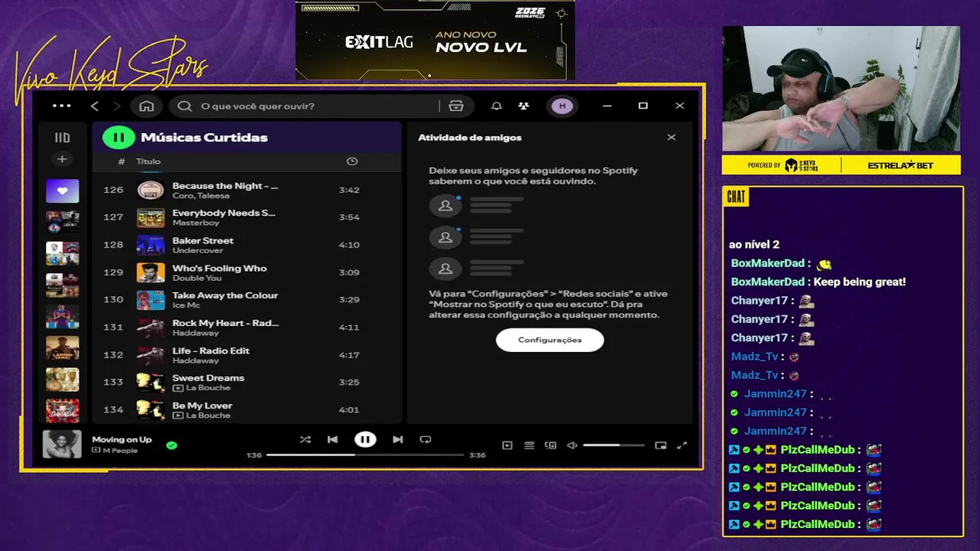Select Be My Lover track
The height and width of the screenshot is (551, 980).
247,410
